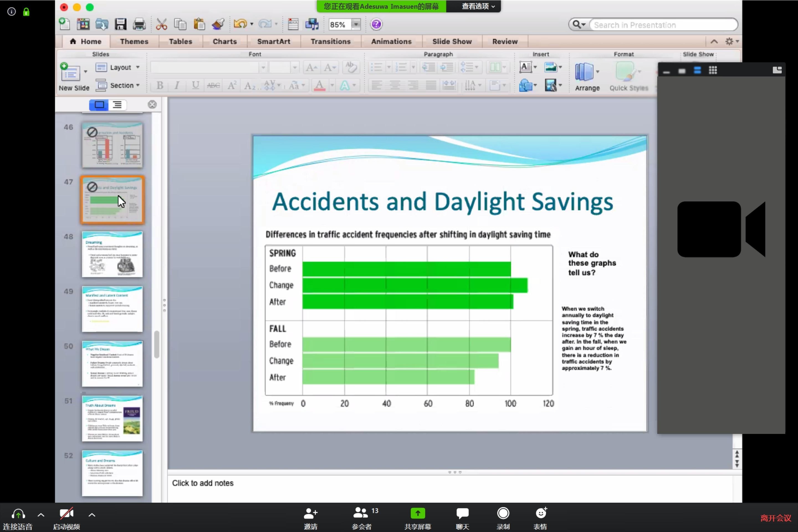798x532 pixels.
Task: Undo the last action
Action: coord(240,24)
